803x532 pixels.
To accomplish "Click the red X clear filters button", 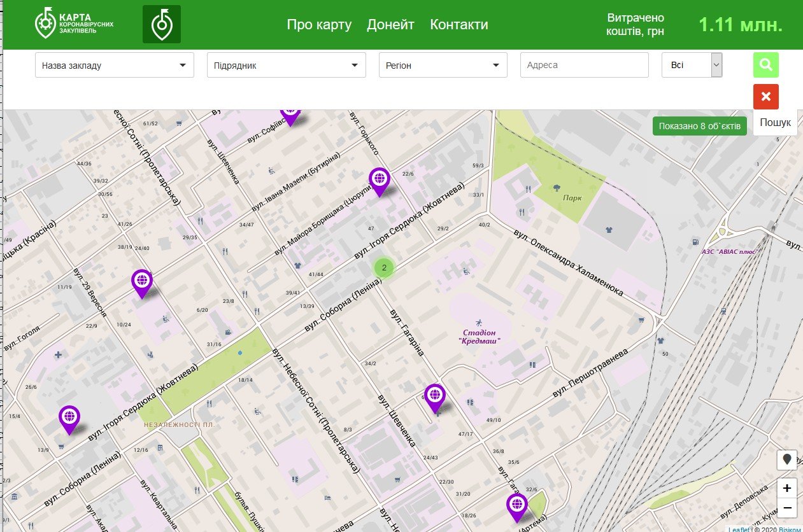I will 765,97.
